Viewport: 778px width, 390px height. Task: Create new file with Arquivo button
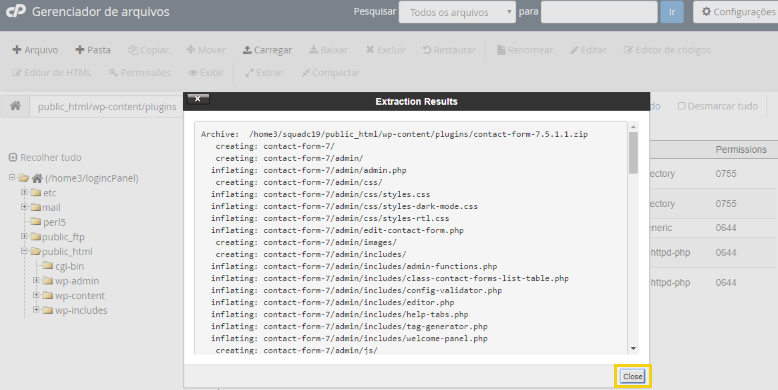point(35,50)
